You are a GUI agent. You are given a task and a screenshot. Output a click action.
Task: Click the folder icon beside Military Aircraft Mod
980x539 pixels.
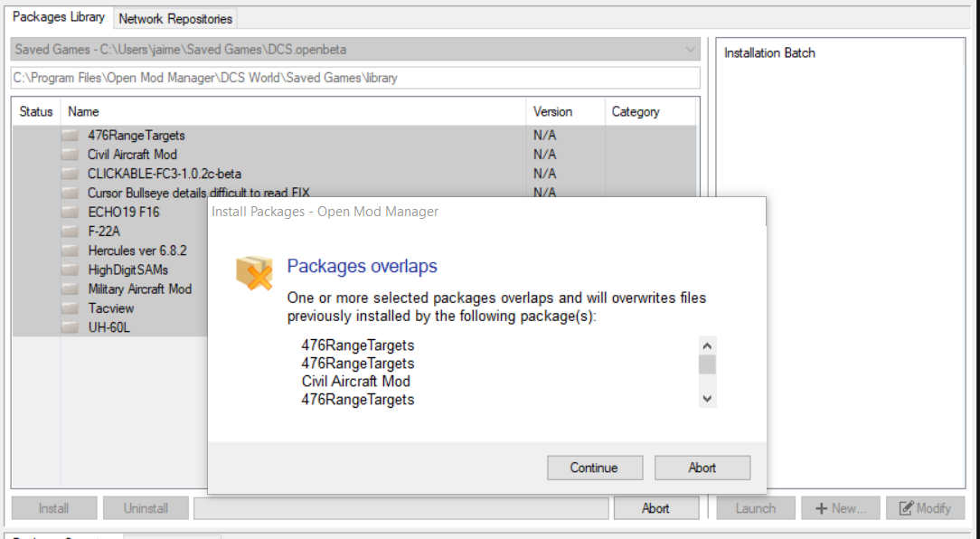70,288
